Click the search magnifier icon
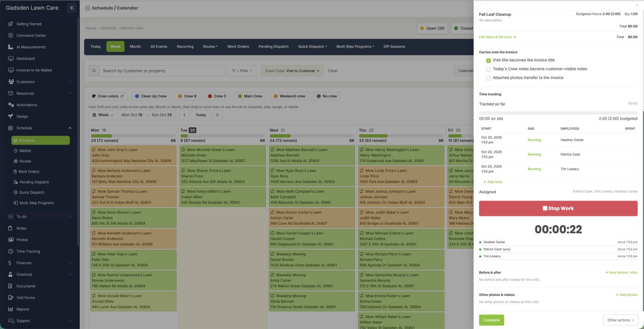This screenshot has width=644, height=329. click(94, 71)
